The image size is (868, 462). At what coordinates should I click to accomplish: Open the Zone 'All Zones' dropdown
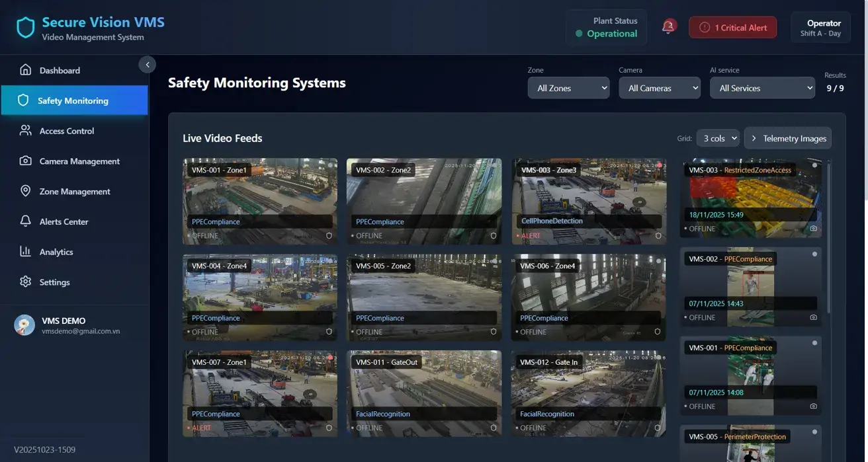pos(568,88)
